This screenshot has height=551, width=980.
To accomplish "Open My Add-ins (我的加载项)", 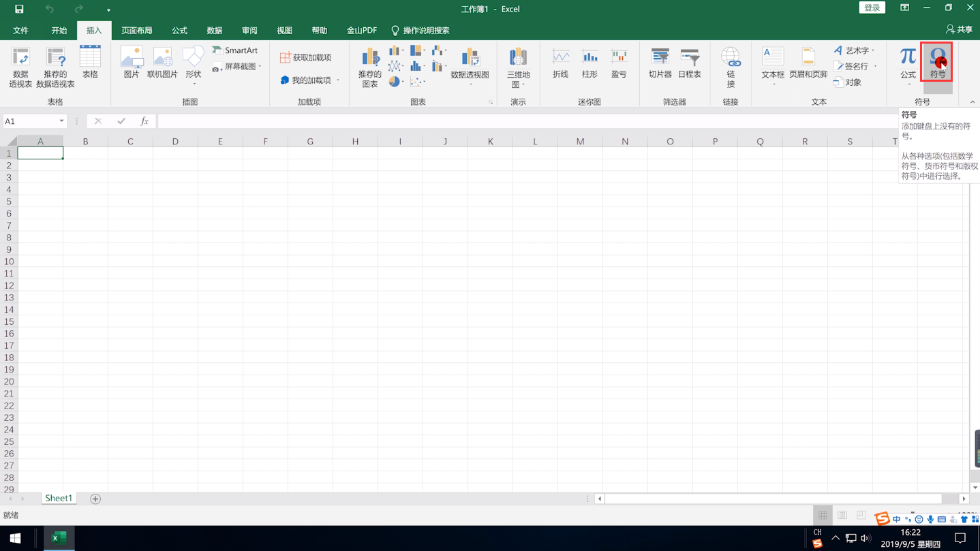I will (309, 80).
